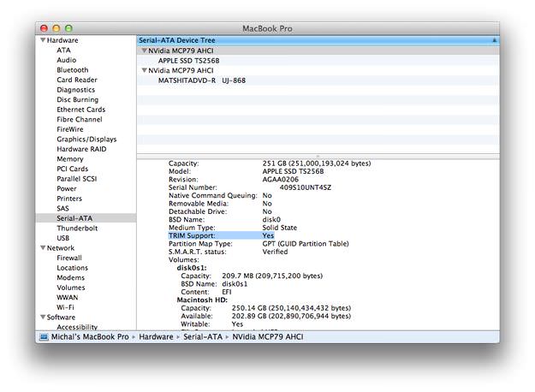Viewport: 535px width, 392px height.
Task: Select Volumes under Network
Action: point(71,288)
